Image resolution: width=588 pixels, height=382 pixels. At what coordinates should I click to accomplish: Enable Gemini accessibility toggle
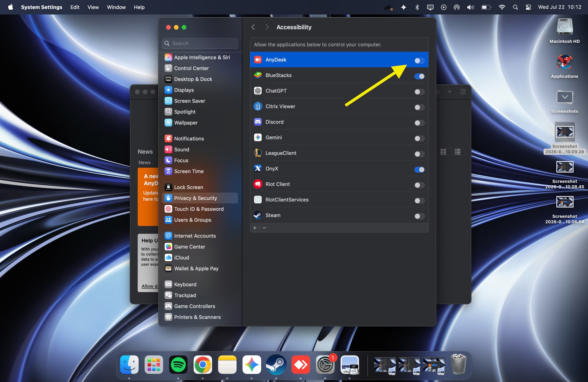419,139
